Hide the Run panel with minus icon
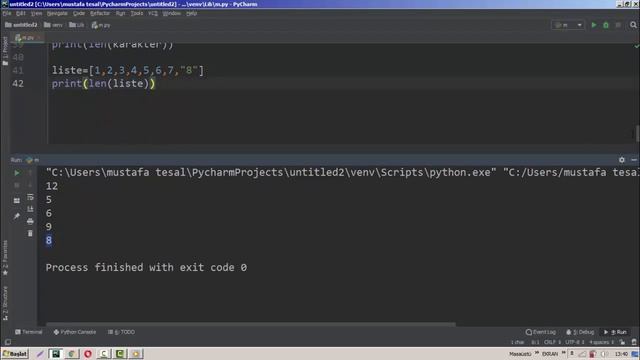The image size is (640, 360). 634,160
